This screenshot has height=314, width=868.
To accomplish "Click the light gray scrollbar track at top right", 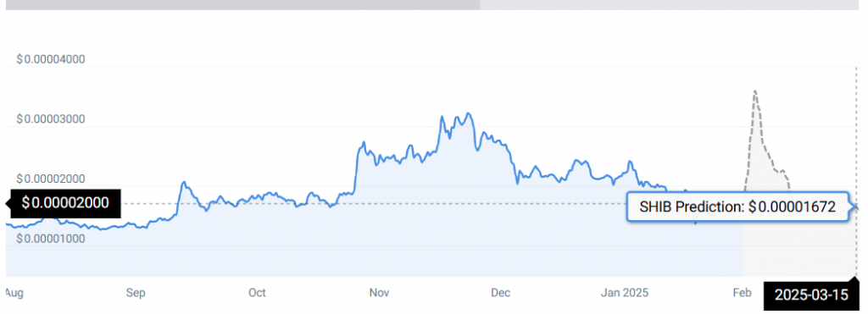I will click(x=670, y=4).
